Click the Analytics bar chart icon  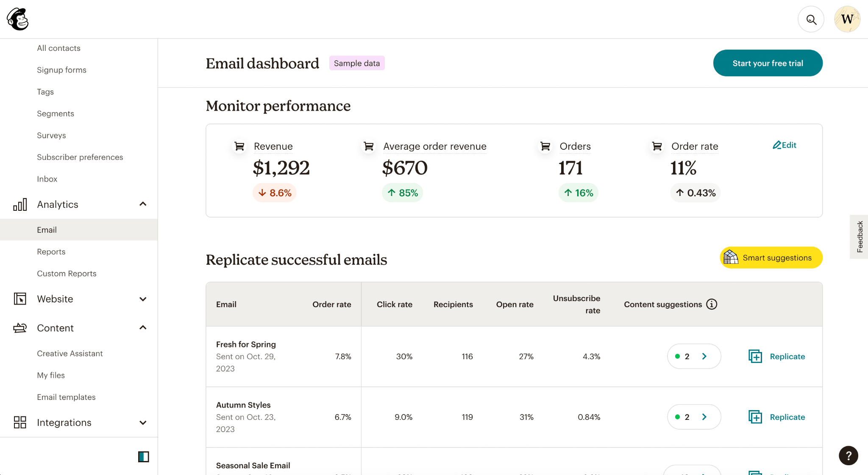click(x=20, y=204)
